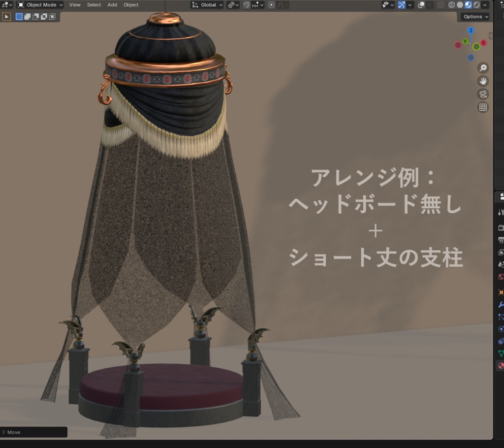Image resolution: width=504 pixels, height=448 pixels.
Task: Open the World properties tab
Action: tap(501, 277)
